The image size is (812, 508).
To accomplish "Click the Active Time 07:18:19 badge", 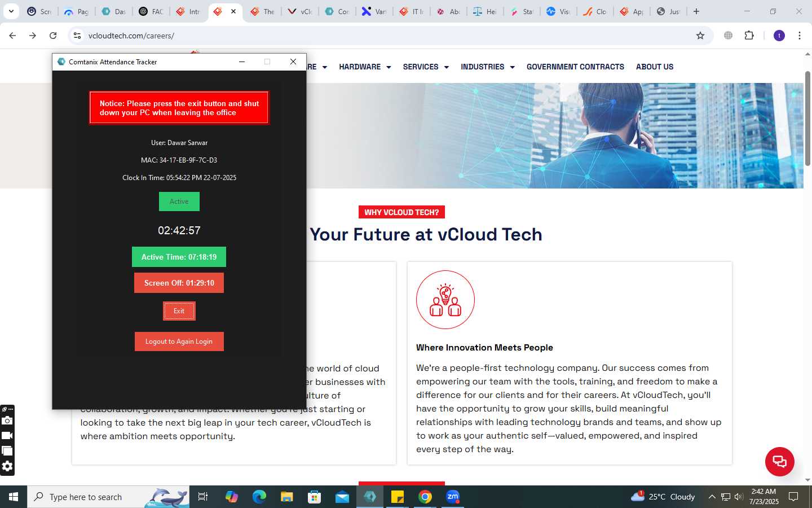I will 179,257.
